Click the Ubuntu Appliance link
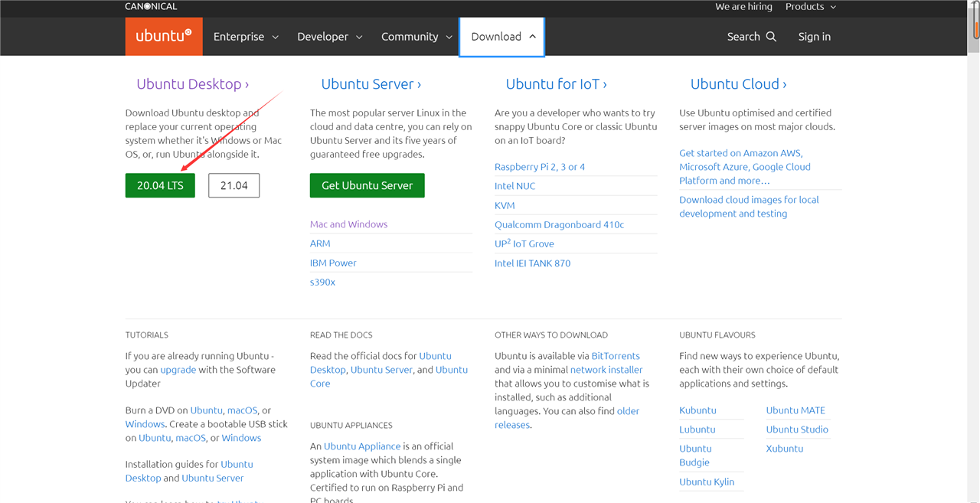This screenshot has width=980, height=503. pos(362,446)
